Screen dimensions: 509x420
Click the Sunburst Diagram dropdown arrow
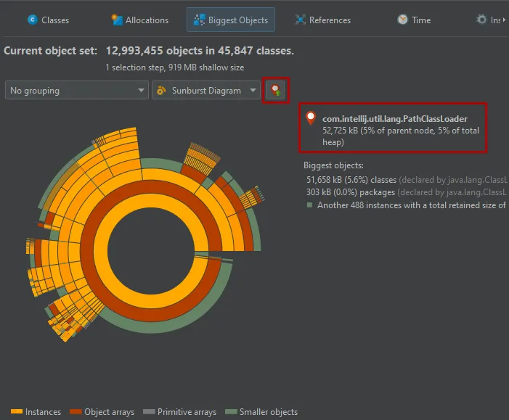pos(253,90)
